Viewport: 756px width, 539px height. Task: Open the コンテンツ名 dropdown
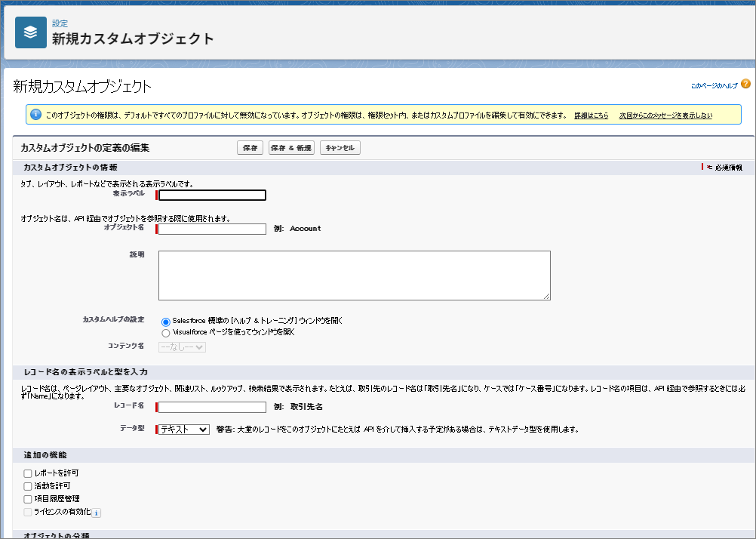182,346
